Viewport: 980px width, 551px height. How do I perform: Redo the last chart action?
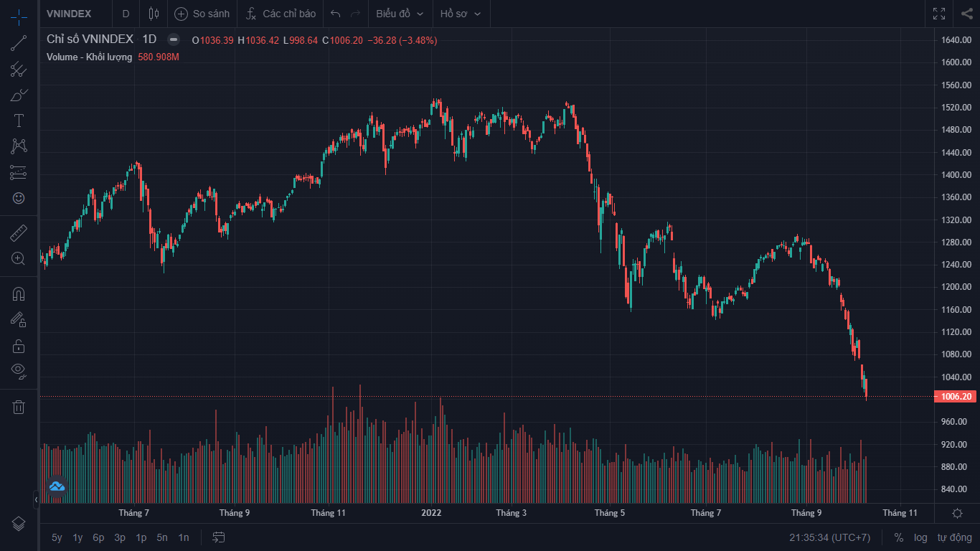pos(355,14)
